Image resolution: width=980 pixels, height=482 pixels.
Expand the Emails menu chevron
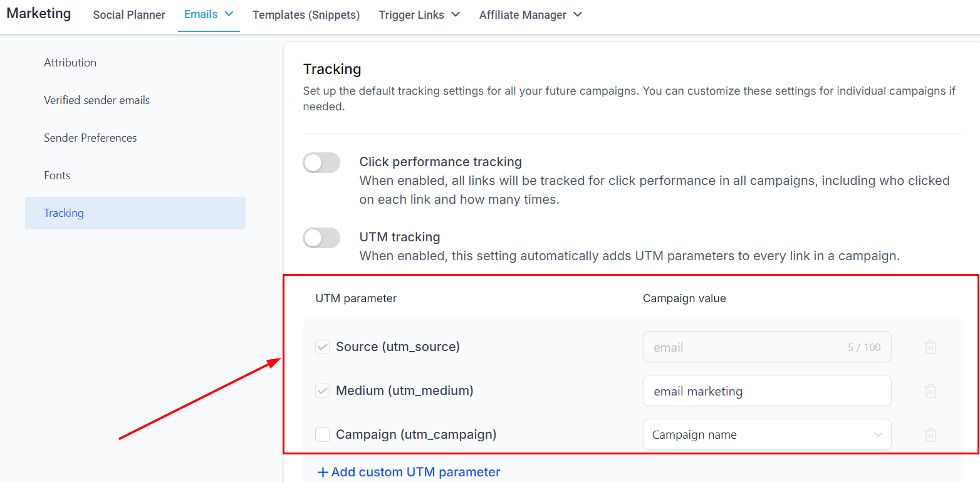coord(229,14)
